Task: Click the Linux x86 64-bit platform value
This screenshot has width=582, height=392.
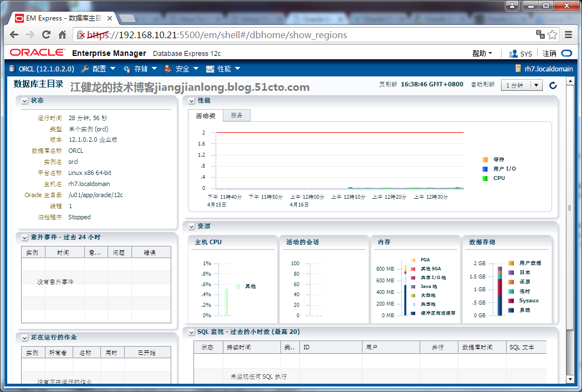Action: pos(90,173)
